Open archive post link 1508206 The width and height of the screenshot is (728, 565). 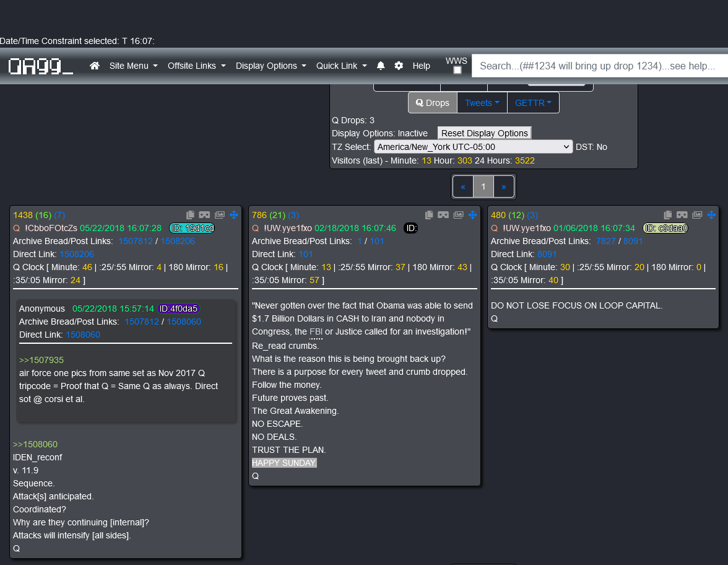[178, 241]
